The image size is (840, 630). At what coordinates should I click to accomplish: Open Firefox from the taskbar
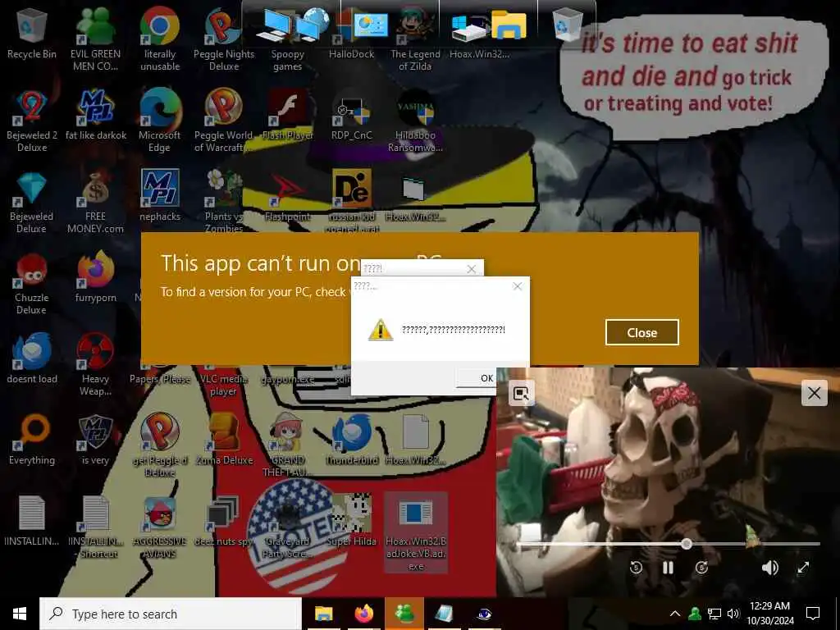pyautogui.click(x=363, y=614)
